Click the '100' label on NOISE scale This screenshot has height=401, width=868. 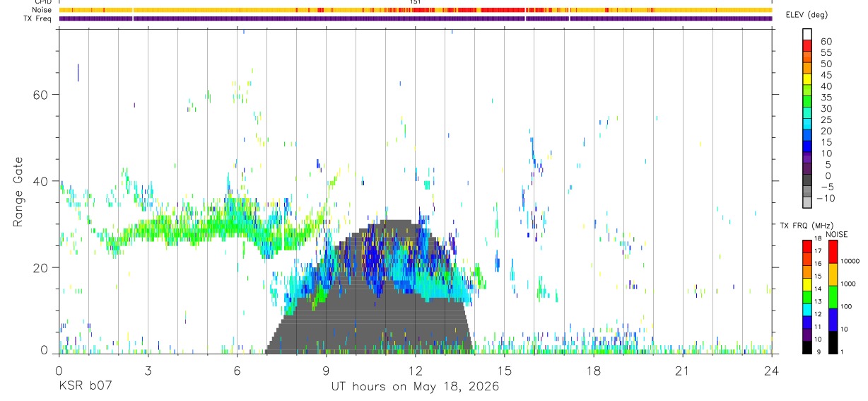point(848,306)
